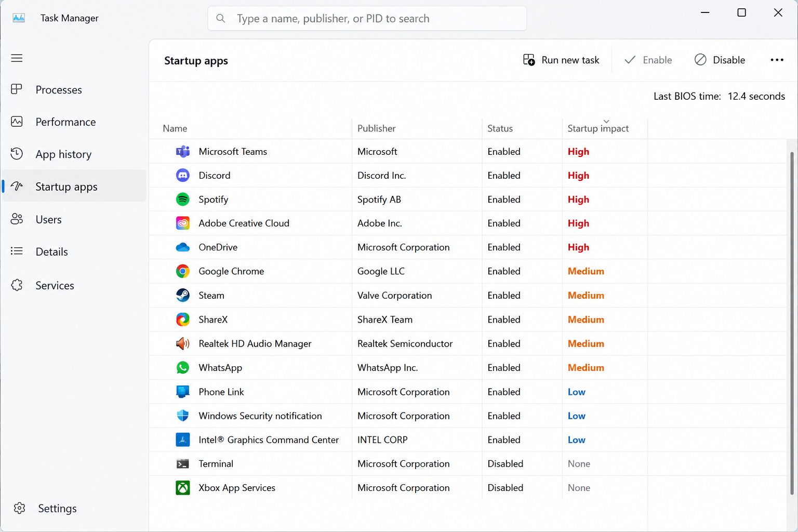Click ShareX Team publisher cell
Image resolution: width=798 pixels, height=532 pixels.
pos(385,320)
